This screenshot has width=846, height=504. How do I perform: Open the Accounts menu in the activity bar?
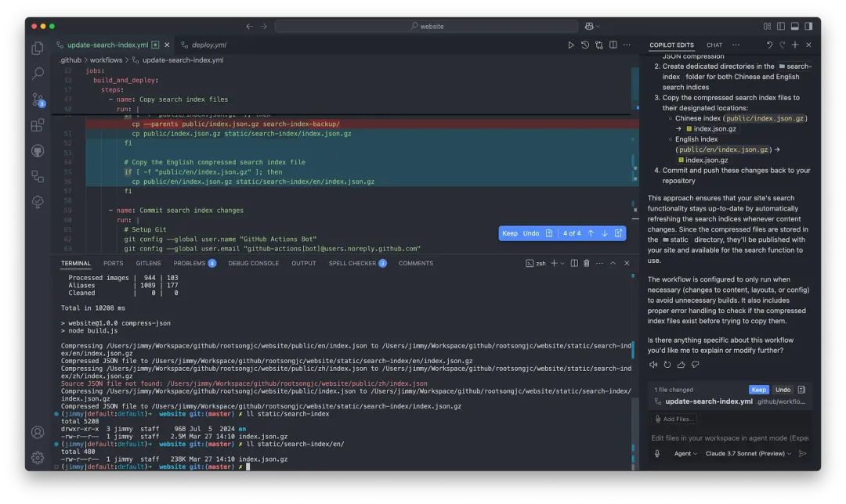[38, 432]
